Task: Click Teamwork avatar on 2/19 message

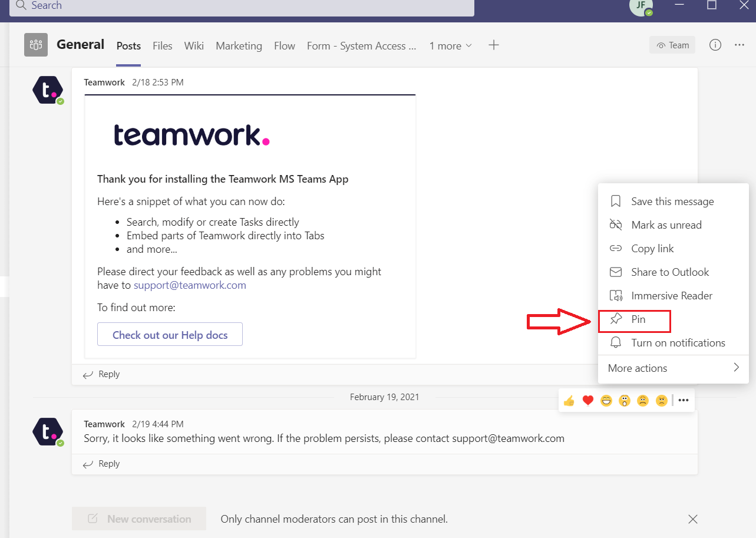Action: [x=48, y=432]
